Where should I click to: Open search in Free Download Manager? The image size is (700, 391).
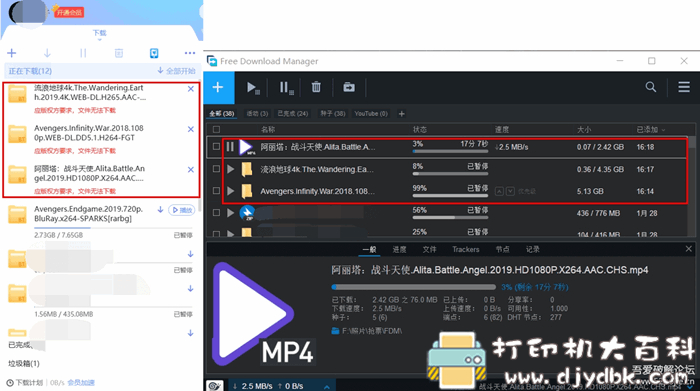click(650, 87)
